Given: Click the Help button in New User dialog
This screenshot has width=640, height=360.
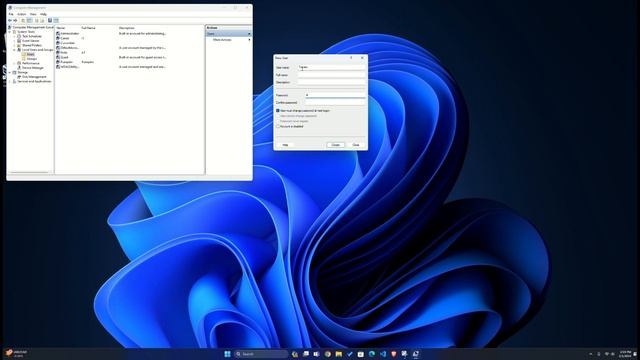Looking at the screenshot, I should pyautogui.click(x=285, y=145).
